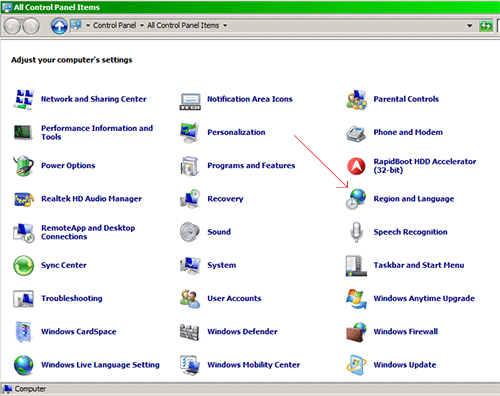Click the Phone and Modem icon
Screen dimensions: 500x396
coord(356,133)
